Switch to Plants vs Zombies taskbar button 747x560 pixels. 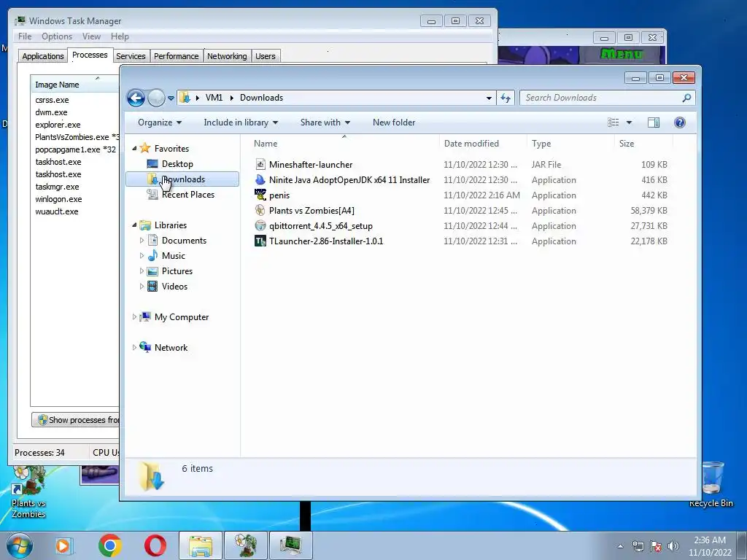tap(246, 545)
